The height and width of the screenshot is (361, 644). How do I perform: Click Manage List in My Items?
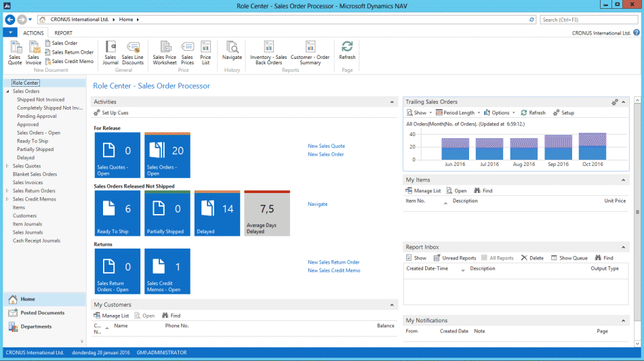(424, 191)
